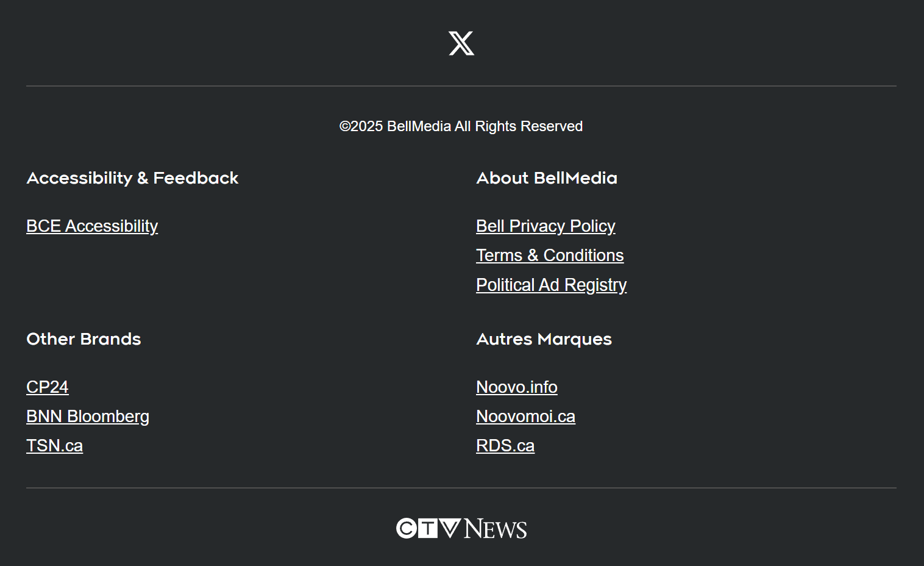
Task: Open the Bell Privacy Policy link
Action: [x=546, y=226]
